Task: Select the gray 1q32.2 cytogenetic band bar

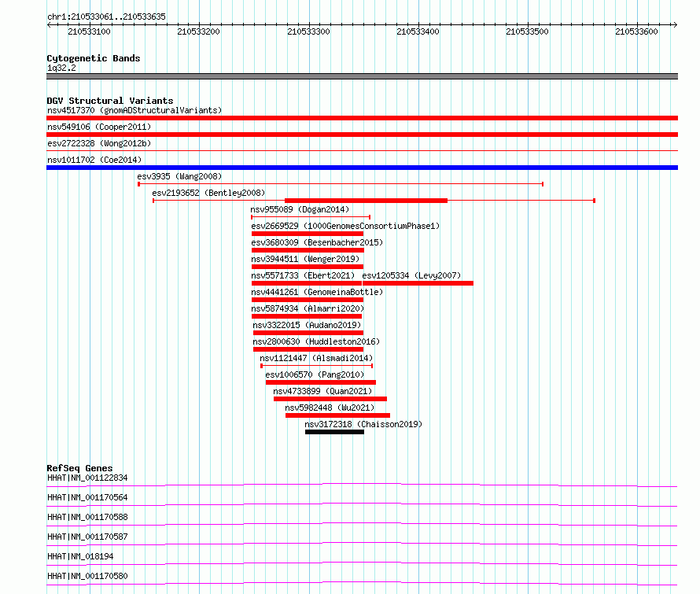Action: point(362,76)
